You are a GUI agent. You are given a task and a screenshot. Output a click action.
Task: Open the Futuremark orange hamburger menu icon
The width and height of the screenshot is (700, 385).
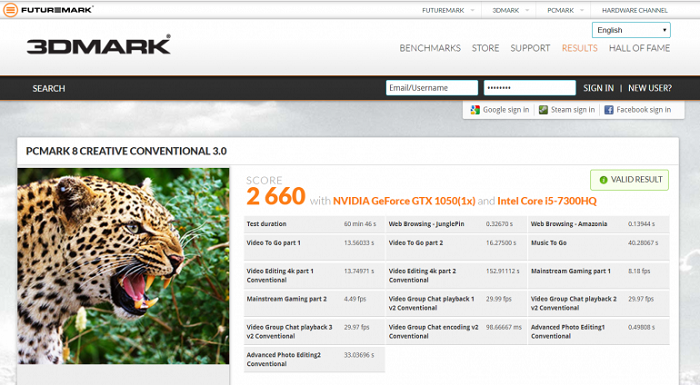click(x=10, y=10)
